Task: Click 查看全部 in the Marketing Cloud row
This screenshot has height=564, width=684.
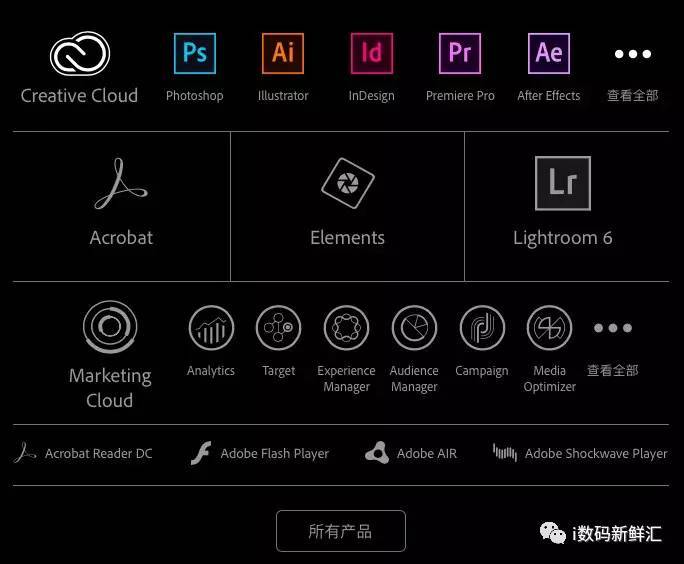Action: [613, 370]
